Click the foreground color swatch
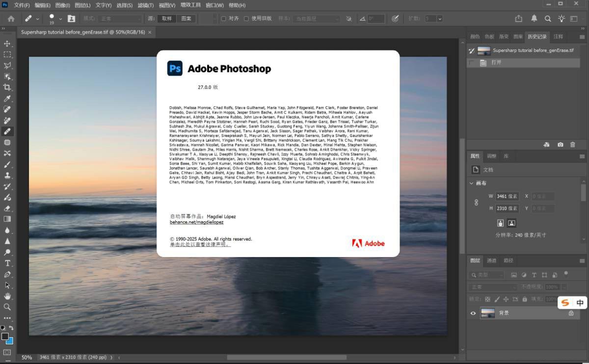The height and width of the screenshot is (364, 589). 5,337
